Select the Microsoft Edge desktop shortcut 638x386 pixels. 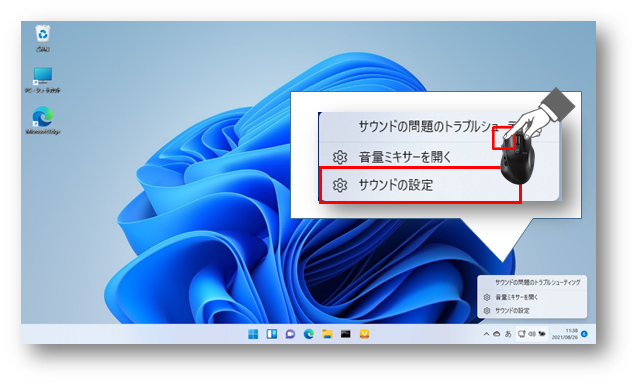pos(42,120)
